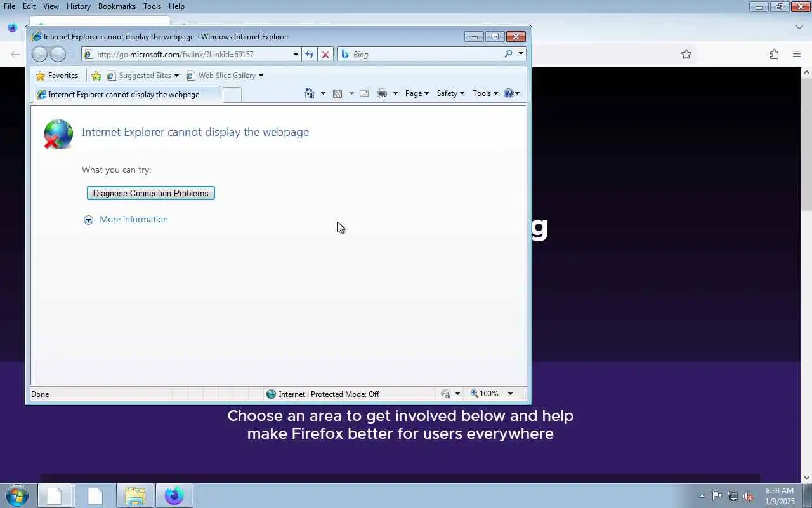The width and height of the screenshot is (812, 508).
Task: Click the IE Home icon
Action: [310, 93]
